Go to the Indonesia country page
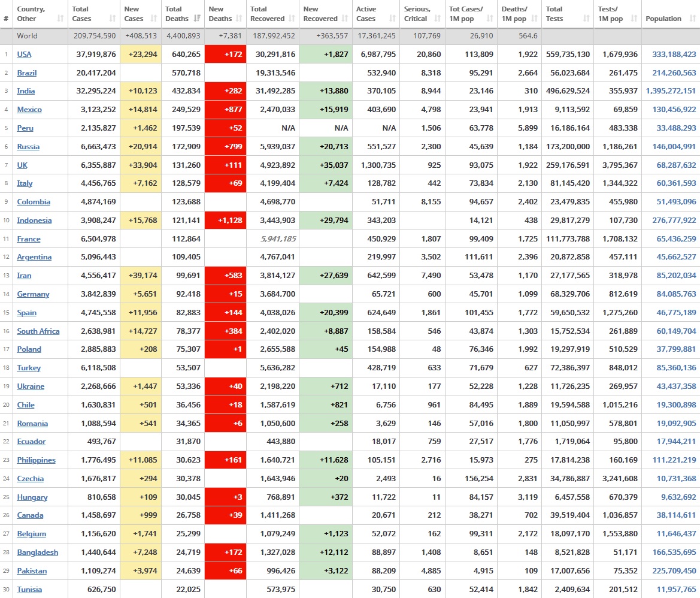This screenshot has height=598, width=700. [34, 220]
